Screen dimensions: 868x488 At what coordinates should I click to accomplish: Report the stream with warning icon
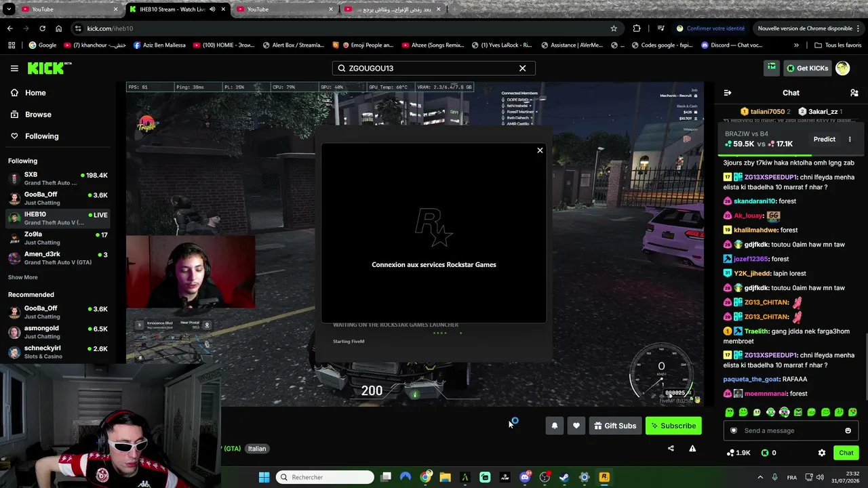pos(692,448)
